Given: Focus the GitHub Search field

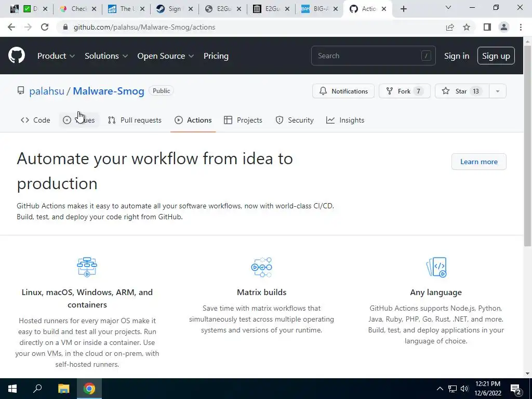Looking at the screenshot, I should (373, 56).
